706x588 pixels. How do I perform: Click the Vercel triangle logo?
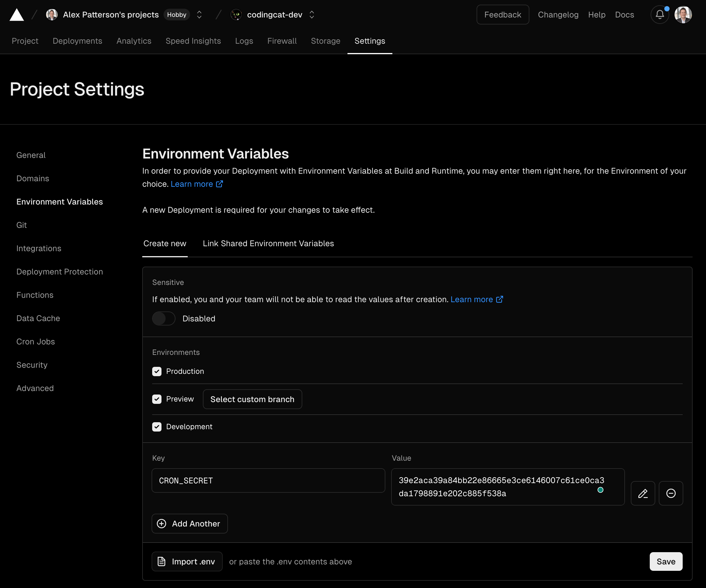pyautogui.click(x=17, y=15)
